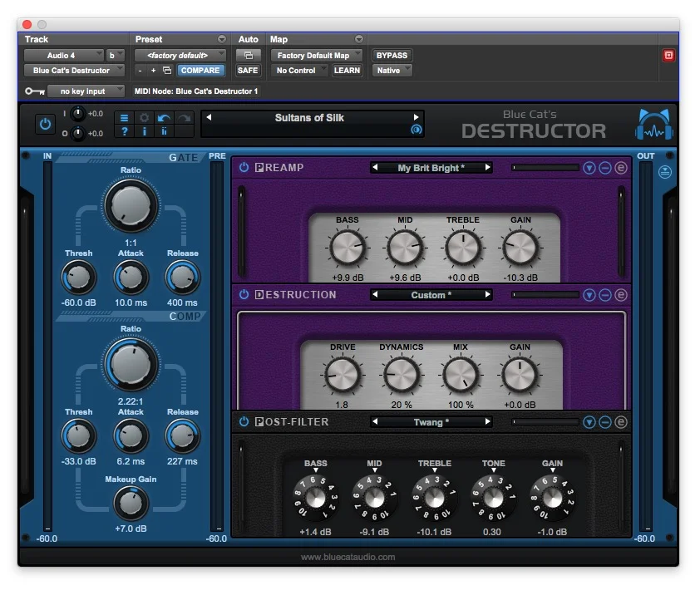Viewport: 700px width, 590px height.
Task: Toggle the Post-Filter section power button
Action: (244, 422)
